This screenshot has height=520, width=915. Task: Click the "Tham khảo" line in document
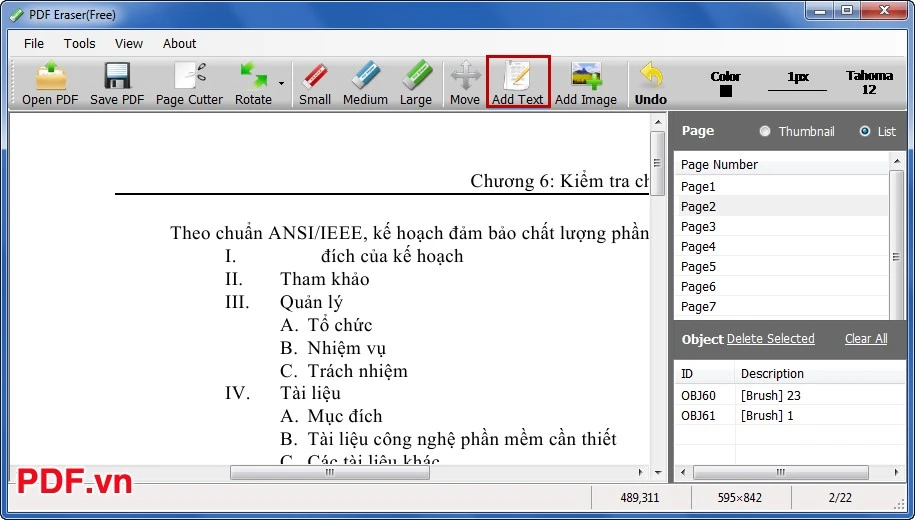coord(324,279)
